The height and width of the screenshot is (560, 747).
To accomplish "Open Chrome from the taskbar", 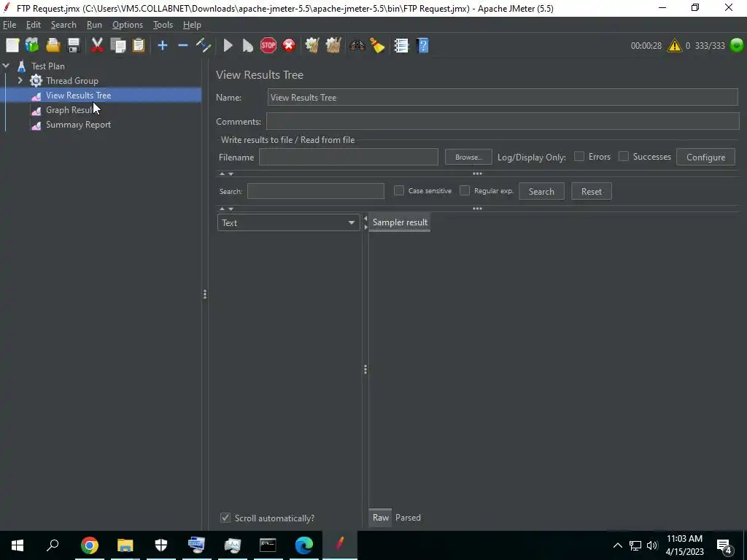I will 89,545.
